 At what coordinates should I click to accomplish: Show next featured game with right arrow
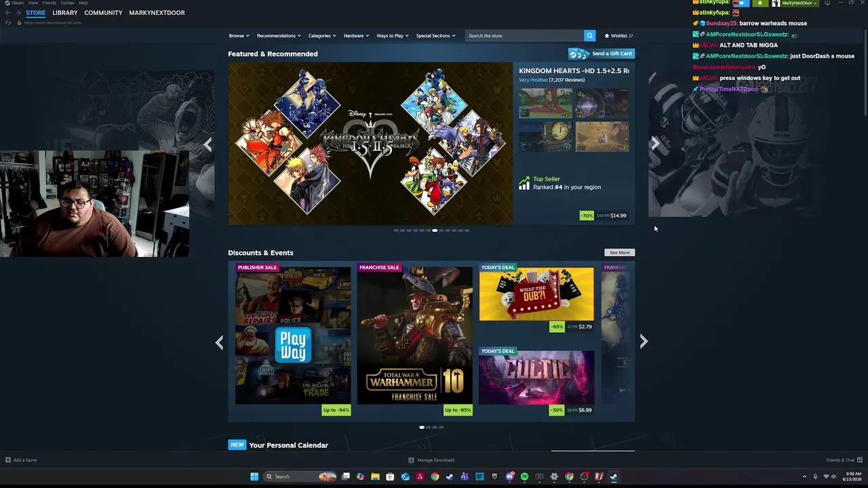coord(655,144)
